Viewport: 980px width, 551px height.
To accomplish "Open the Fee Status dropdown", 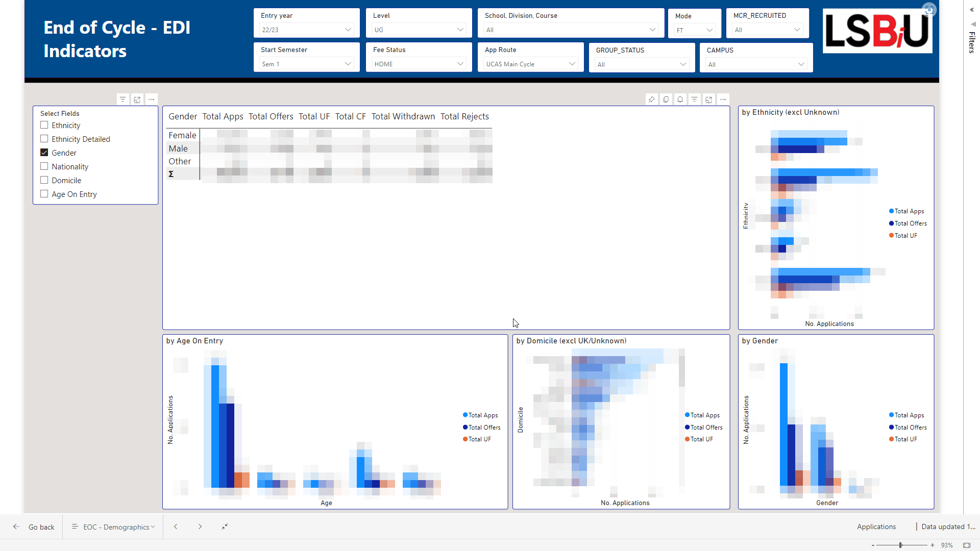I will pyautogui.click(x=419, y=64).
